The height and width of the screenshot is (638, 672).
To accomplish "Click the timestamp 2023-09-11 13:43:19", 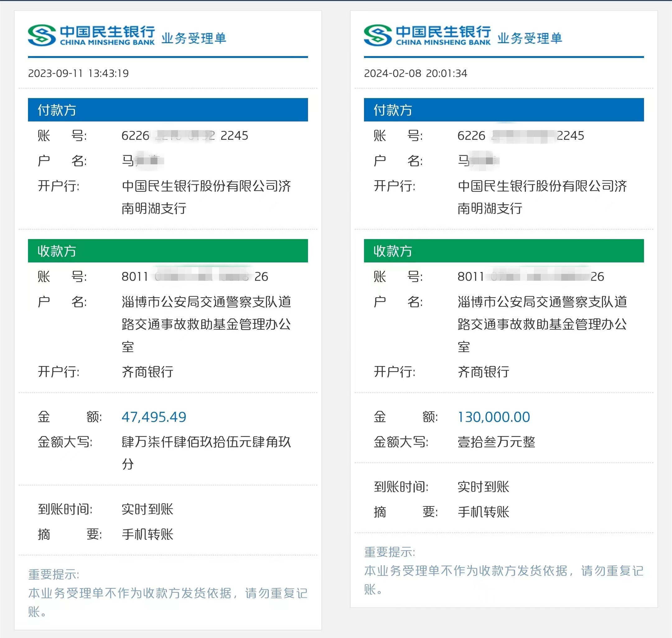I will click(x=78, y=73).
